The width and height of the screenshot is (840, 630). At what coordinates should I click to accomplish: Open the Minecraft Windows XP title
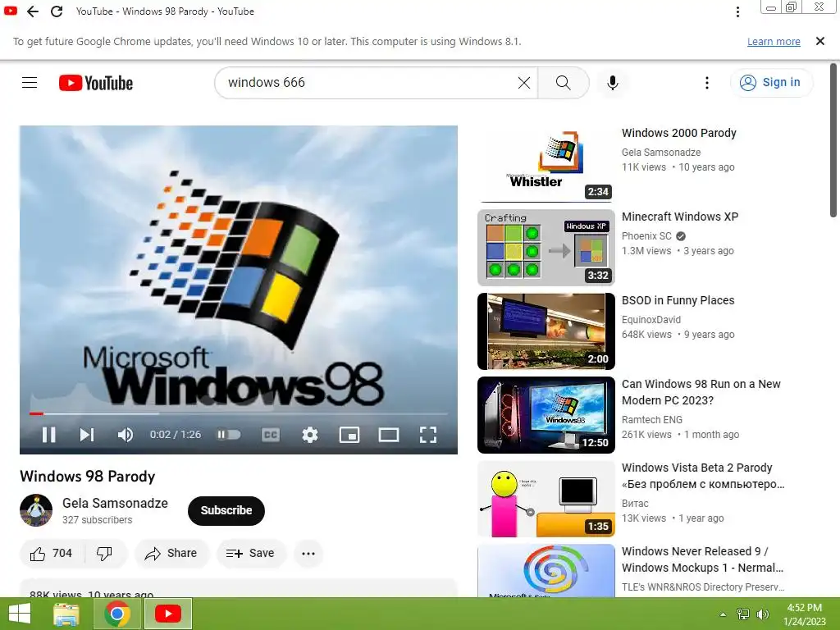tap(680, 217)
